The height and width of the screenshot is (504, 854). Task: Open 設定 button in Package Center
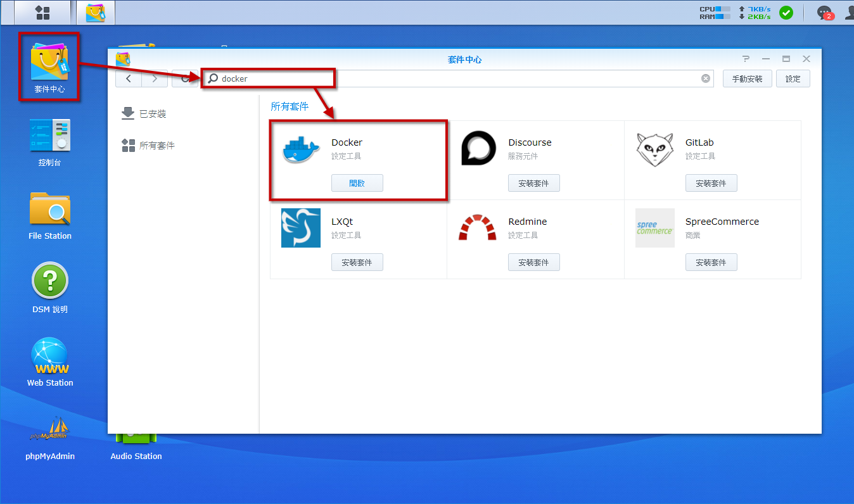coord(793,79)
